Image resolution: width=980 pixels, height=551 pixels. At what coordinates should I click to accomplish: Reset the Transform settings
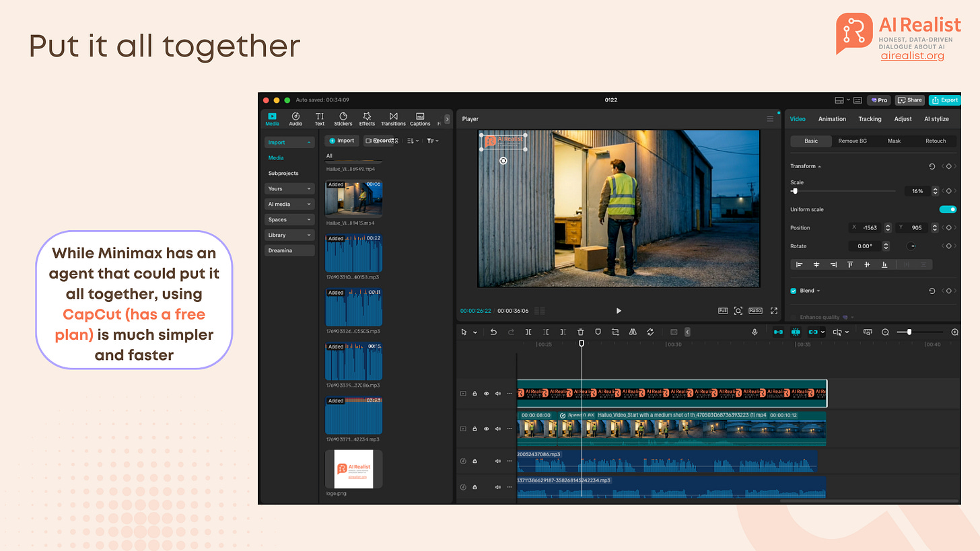tap(932, 166)
